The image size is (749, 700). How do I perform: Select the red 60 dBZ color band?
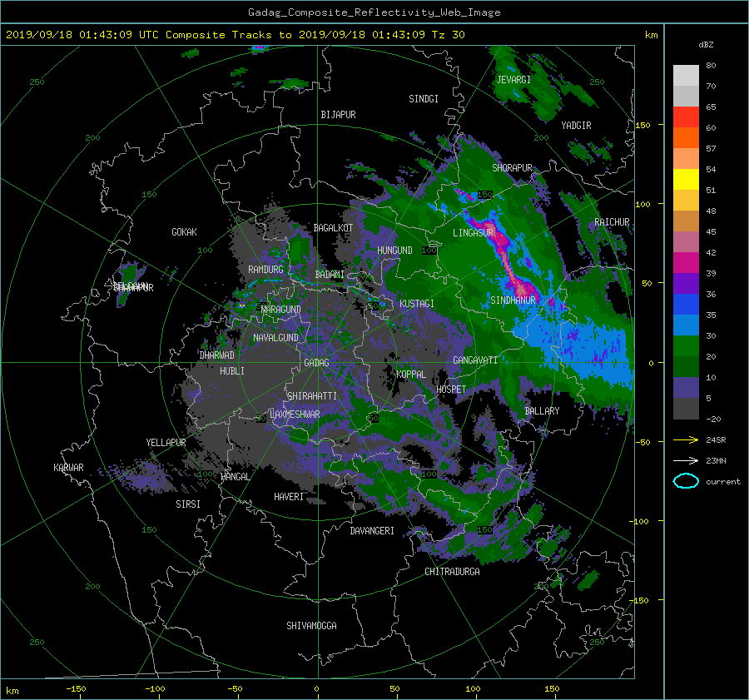point(686,117)
